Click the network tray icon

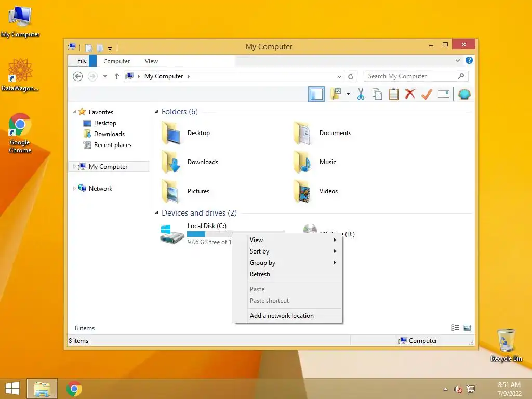click(x=471, y=389)
